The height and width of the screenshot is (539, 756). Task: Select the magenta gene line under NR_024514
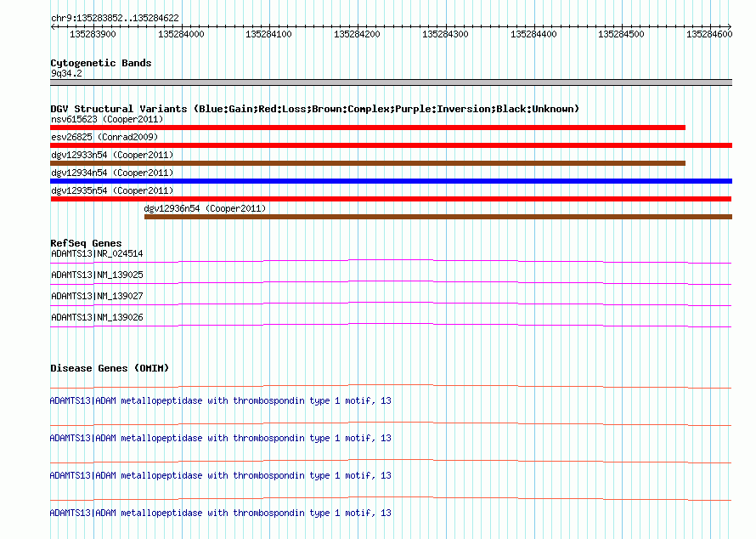tap(391, 262)
